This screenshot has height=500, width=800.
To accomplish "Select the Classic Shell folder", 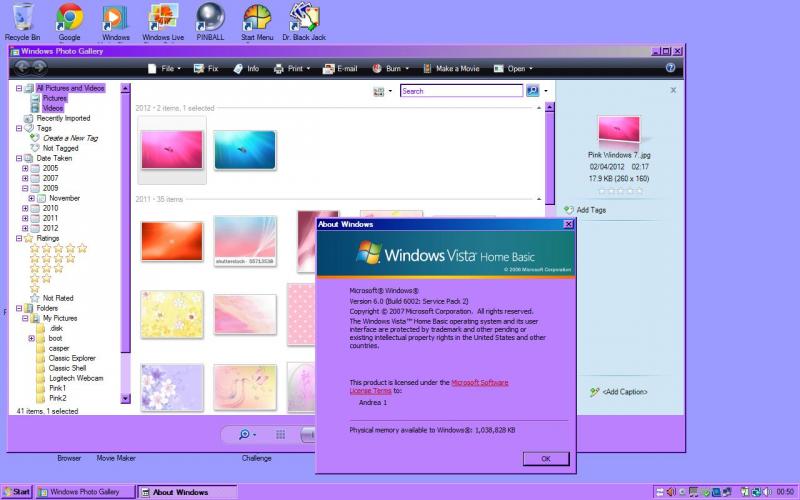I will click(x=67, y=368).
